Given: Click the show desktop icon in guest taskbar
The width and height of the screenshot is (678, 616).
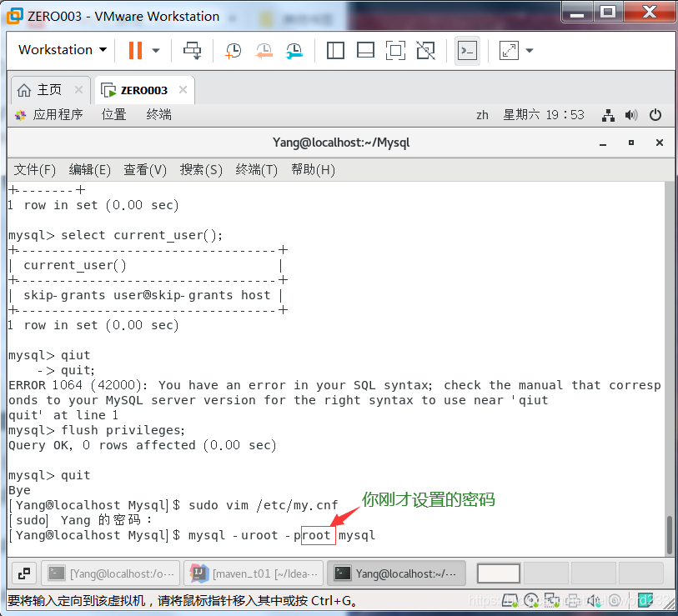Looking at the screenshot, I should (x=24, y=573).
